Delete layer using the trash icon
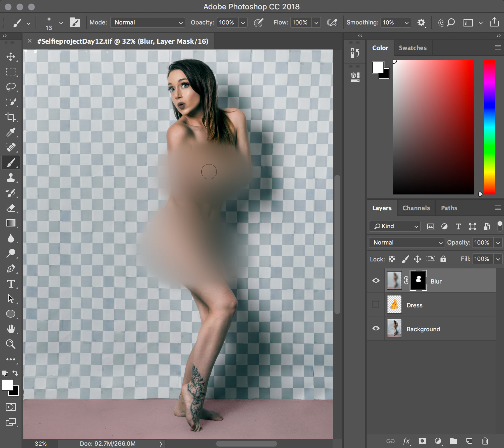 coord(485,441)
